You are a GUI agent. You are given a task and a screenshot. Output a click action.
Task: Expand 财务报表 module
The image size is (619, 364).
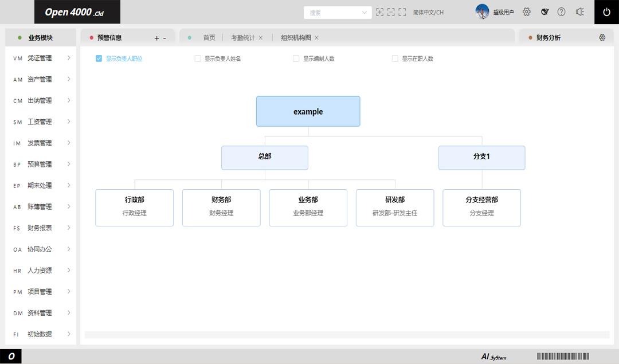point(41,228)
